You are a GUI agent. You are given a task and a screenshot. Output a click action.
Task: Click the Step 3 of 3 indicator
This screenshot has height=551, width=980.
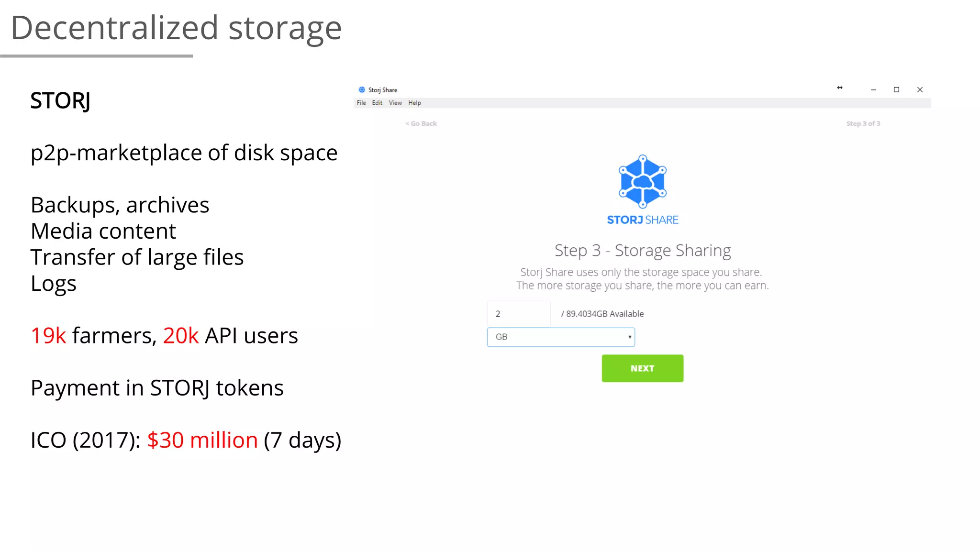[x=863, y=123]
